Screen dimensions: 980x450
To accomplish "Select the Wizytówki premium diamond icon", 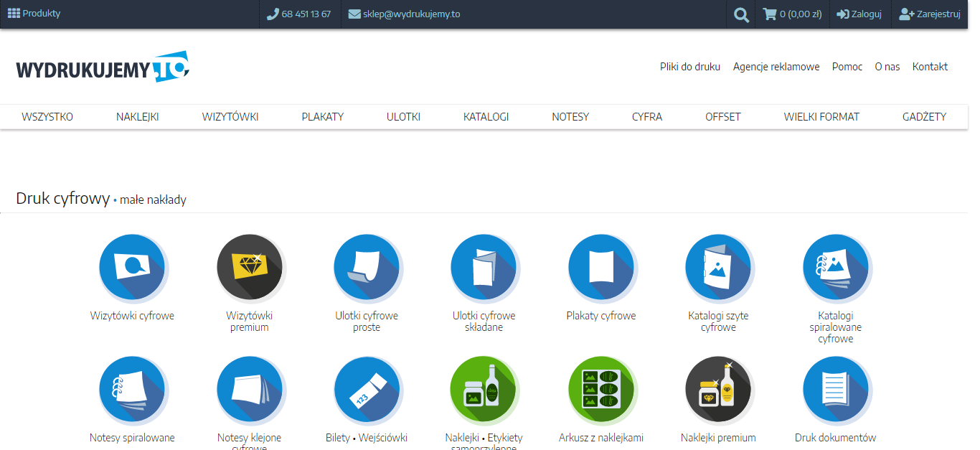I will tap(250, 267).
